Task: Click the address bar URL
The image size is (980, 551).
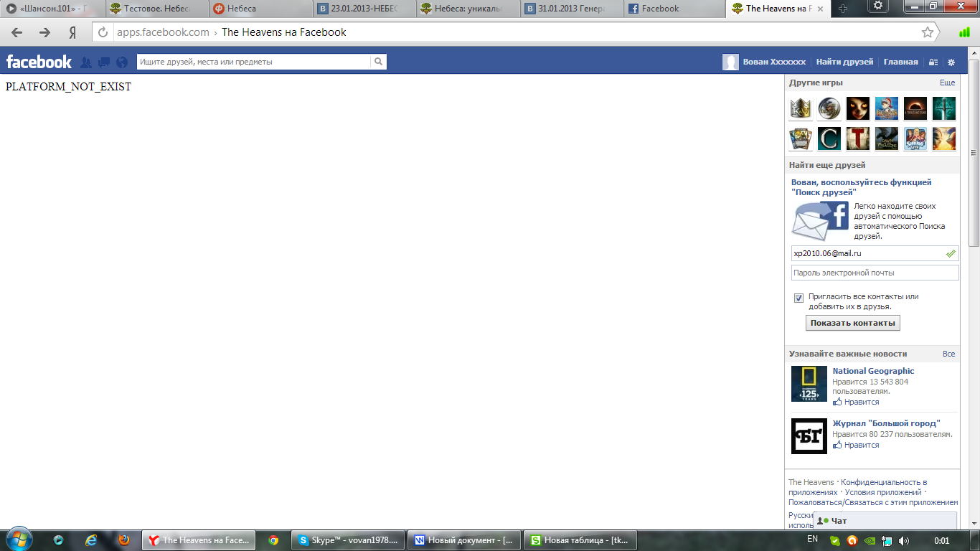Action: 163,32
